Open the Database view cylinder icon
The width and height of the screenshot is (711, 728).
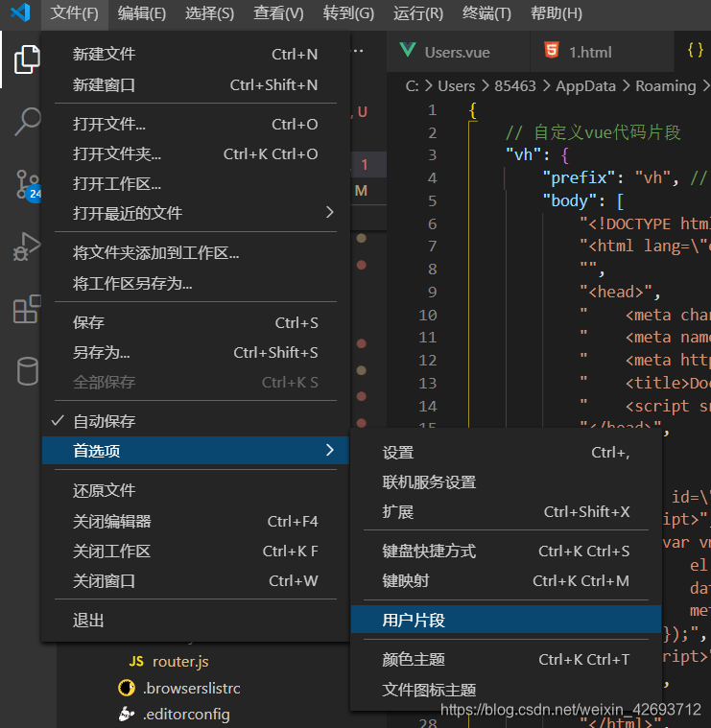[x=28, y=371]
